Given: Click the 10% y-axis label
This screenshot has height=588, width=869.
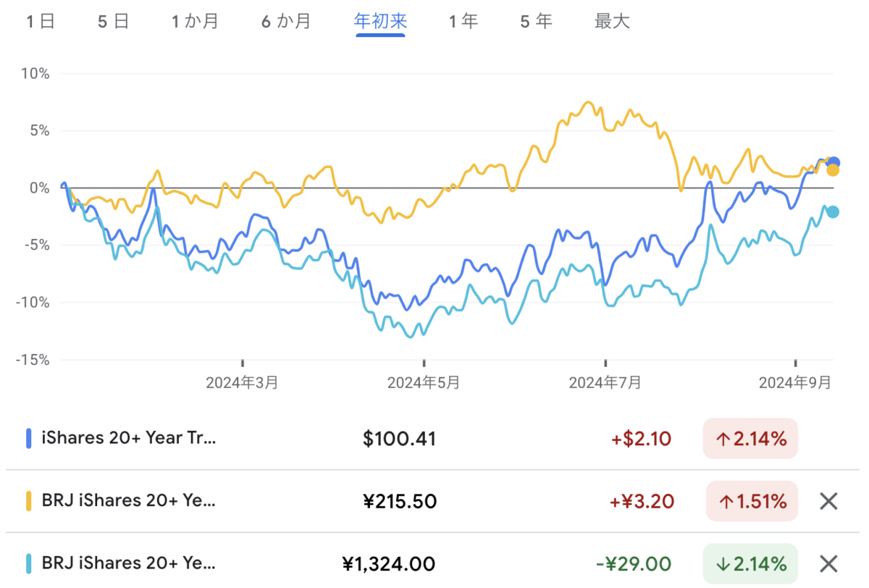Looking at the screenshot, I should tap(35, 74).
